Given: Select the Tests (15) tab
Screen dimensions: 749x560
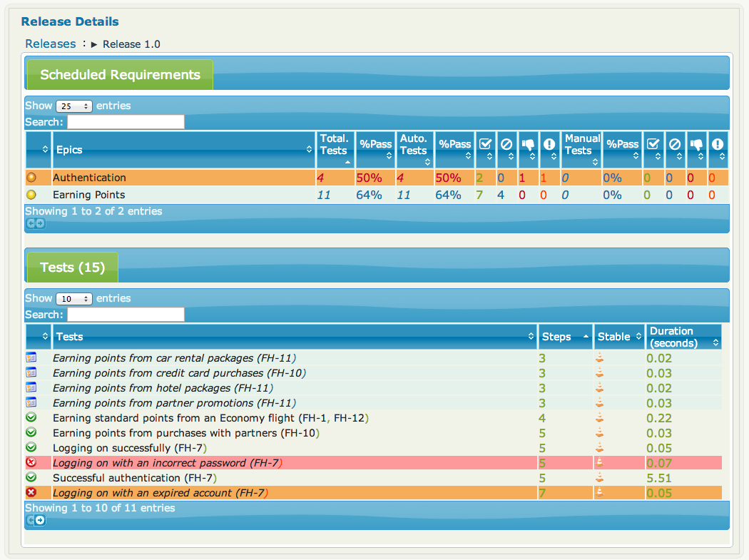Looking at the screenshot, I should [71, 267].
